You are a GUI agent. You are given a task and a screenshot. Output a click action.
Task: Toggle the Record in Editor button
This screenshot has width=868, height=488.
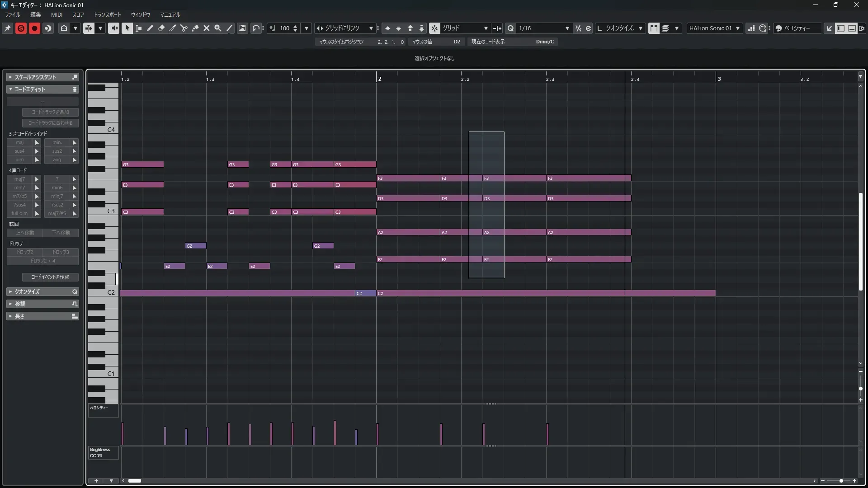34,28
